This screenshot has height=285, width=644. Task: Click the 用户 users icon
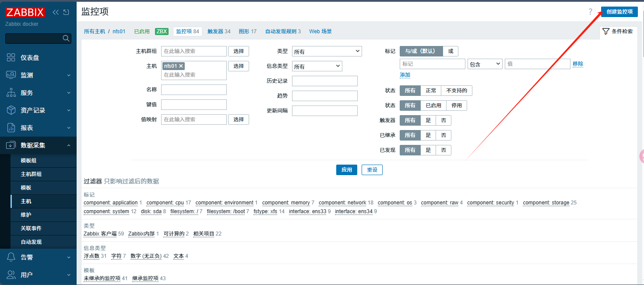[x=11, y=274]
